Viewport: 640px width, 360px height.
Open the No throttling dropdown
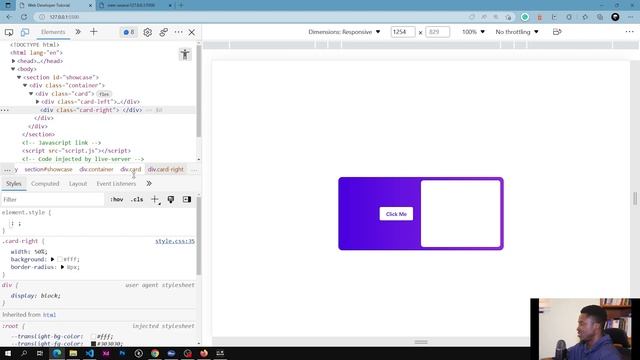click(517, 32)
